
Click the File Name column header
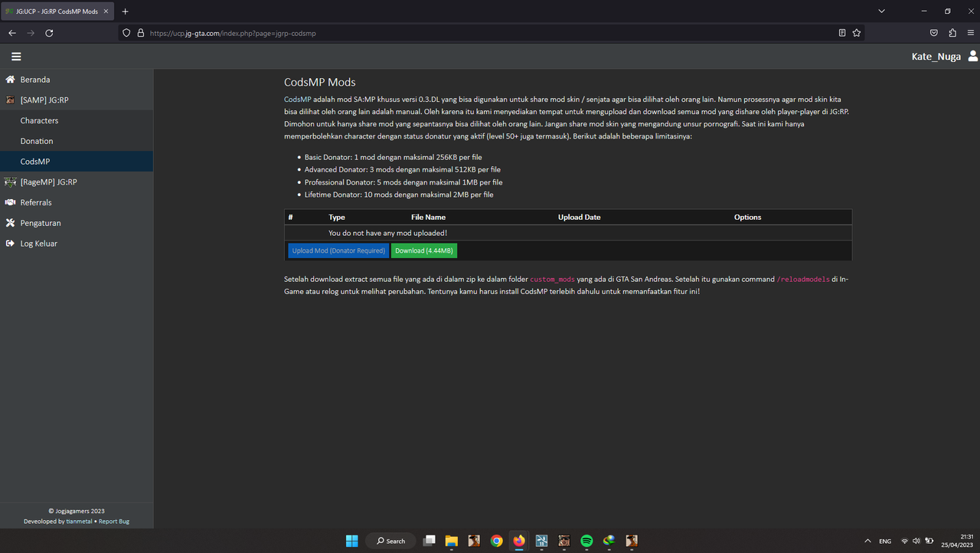428,218
